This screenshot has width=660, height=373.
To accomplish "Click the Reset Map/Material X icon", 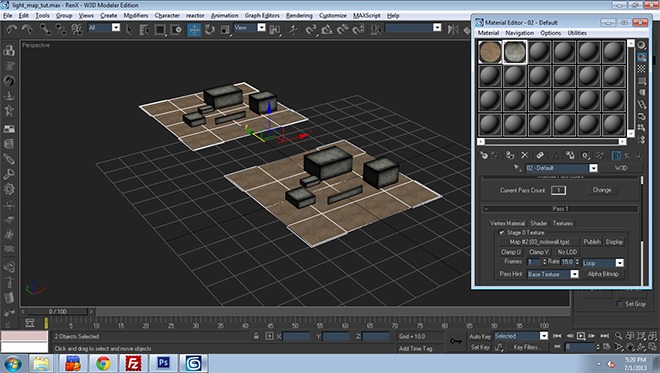I will coord(524,156).
